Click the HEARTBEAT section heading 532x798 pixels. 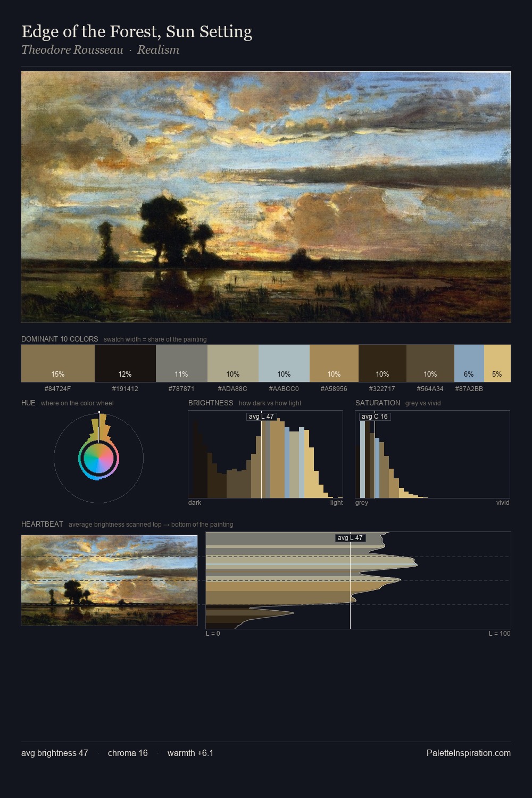[42, 524]
